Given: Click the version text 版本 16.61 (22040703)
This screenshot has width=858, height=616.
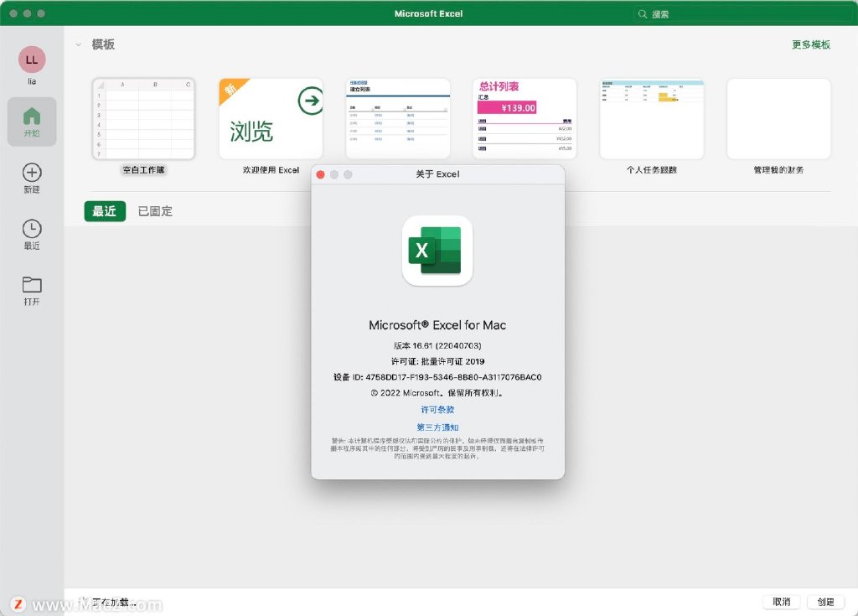Looking at the screenshot, I should (x=437, y=345).
